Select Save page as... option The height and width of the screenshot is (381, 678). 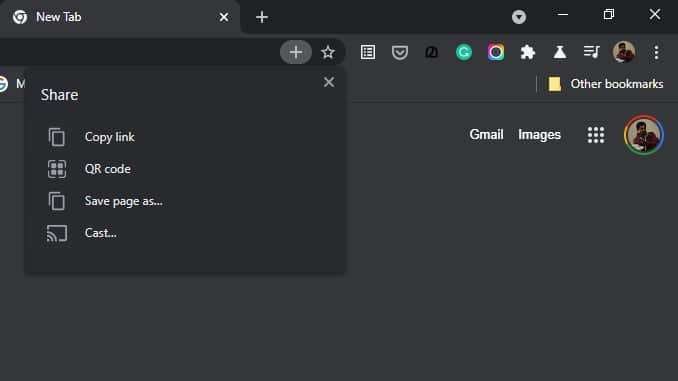(x=186, y=201)
